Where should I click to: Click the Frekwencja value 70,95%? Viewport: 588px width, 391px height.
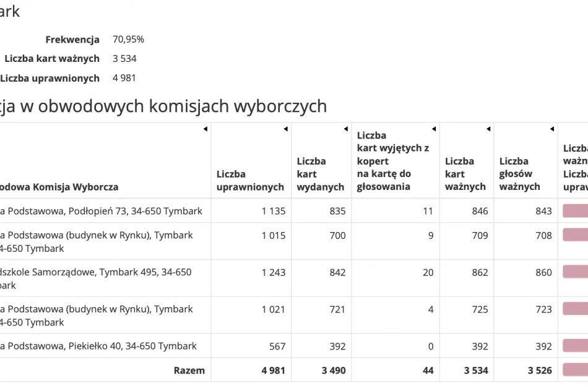click(127, 39)
